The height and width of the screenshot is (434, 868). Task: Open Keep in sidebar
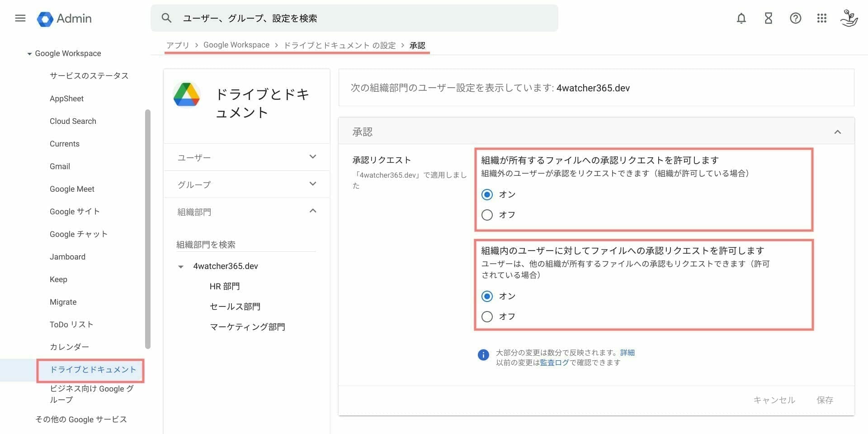coord(58,279)
